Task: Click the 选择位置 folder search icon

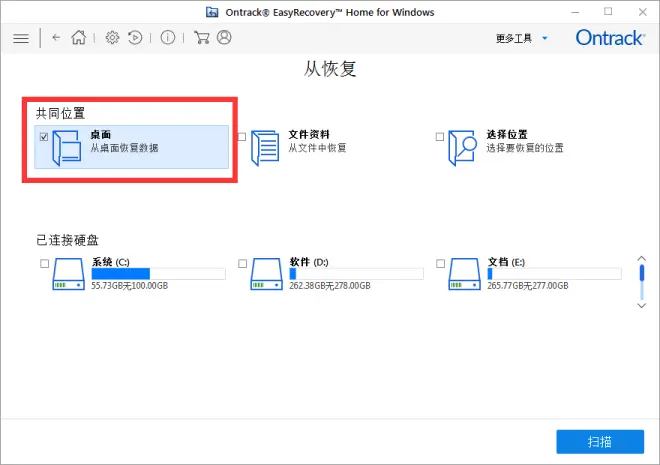Action: [462, 147]
